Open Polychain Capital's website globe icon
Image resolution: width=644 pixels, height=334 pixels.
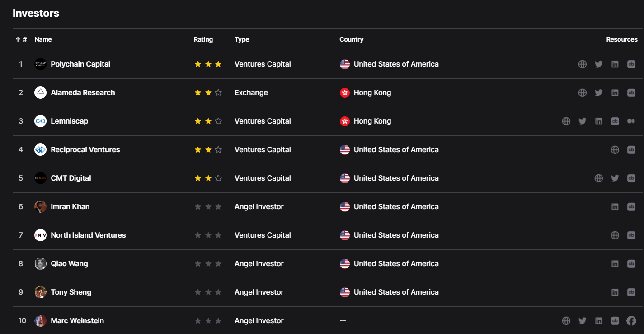(583, 64)
